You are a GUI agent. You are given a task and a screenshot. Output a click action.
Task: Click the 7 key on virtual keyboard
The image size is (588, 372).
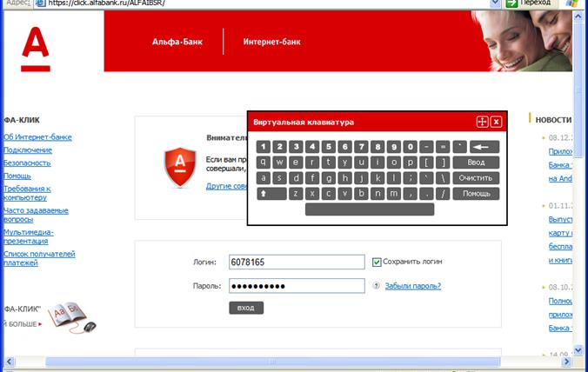362,147
